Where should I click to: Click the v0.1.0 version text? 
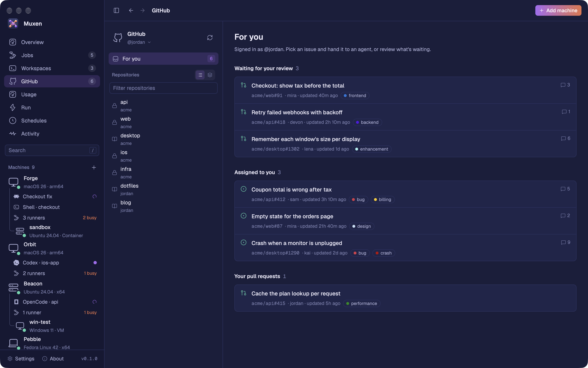click(x=89, y=359)
